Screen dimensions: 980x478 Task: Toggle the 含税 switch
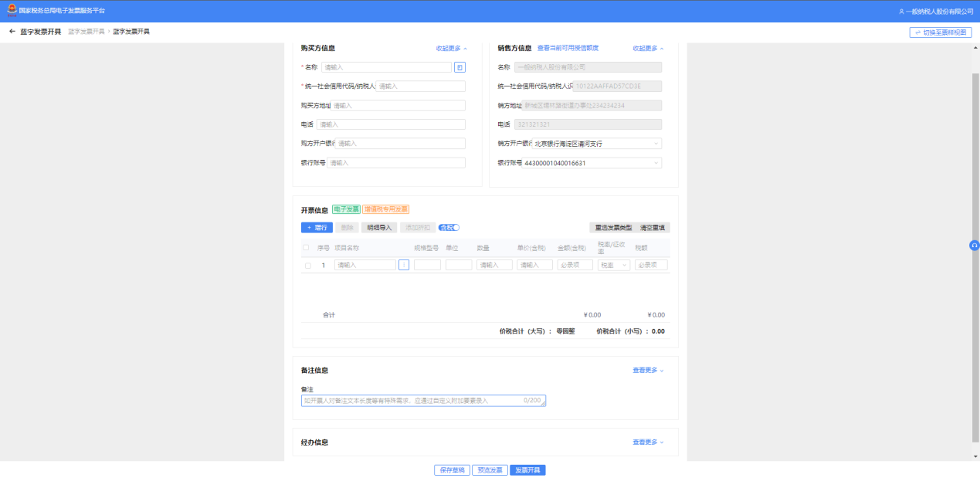pyautogui.click(x=449, y=227)
